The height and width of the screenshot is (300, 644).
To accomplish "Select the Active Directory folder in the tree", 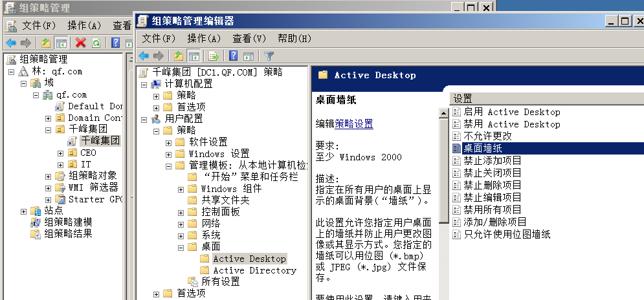I will pos(254,270).
